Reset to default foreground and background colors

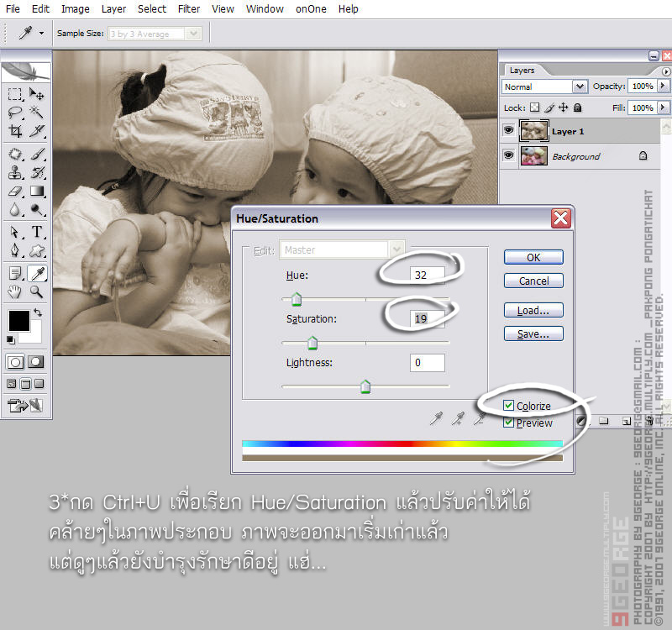point(11,340)
